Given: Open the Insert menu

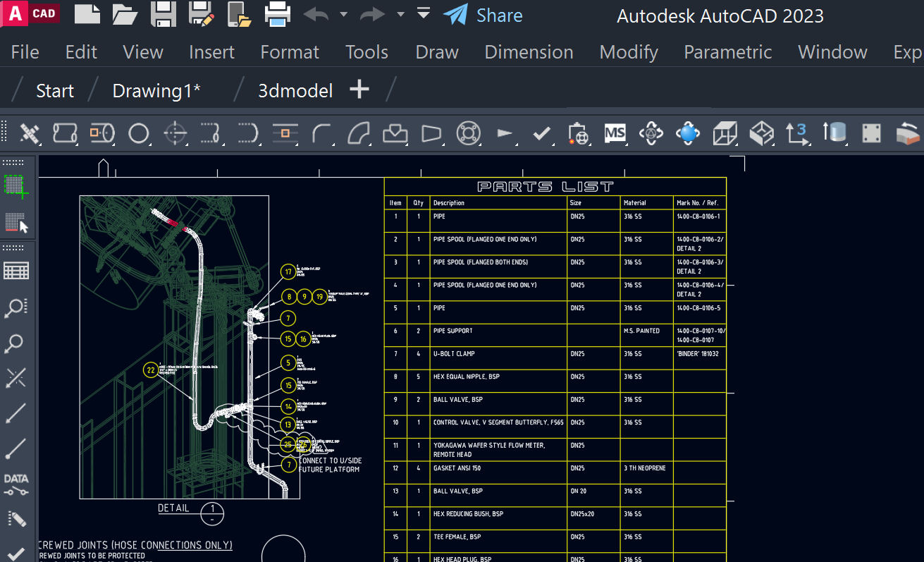Looking at the screenshot, I should point(211,52).
